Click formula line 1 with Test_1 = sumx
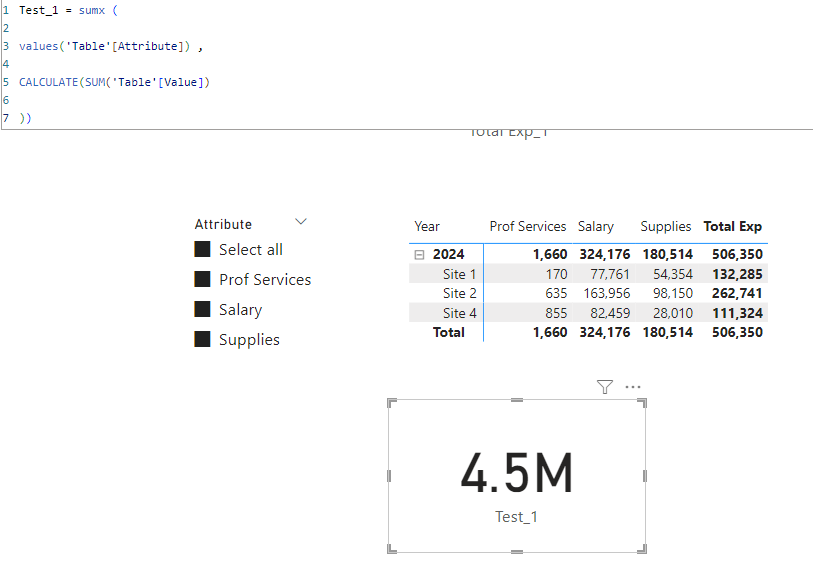The width and height of the screenshot is (813, 575). pos(68,10)
